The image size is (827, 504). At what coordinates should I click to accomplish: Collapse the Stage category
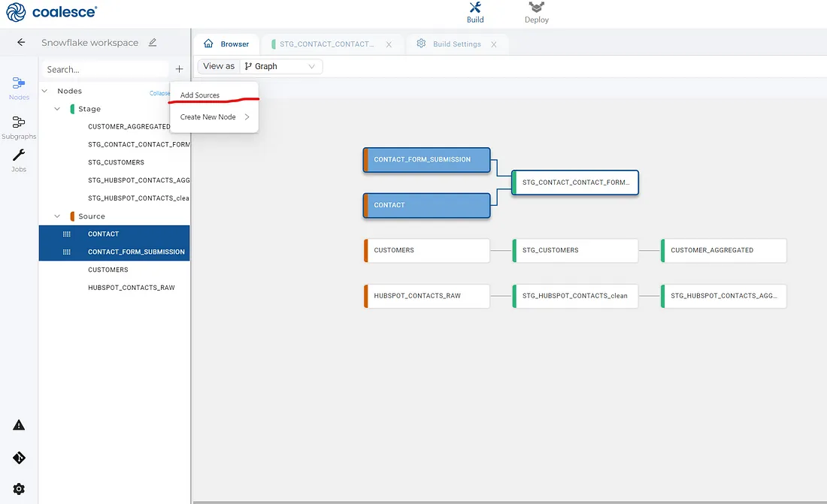tap(57, 108)
